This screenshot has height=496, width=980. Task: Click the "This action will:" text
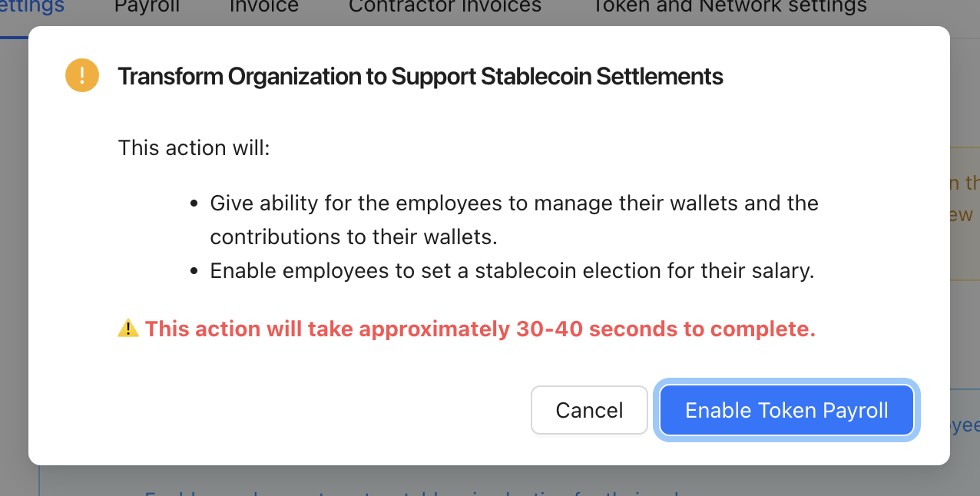(x=194, y=147)
